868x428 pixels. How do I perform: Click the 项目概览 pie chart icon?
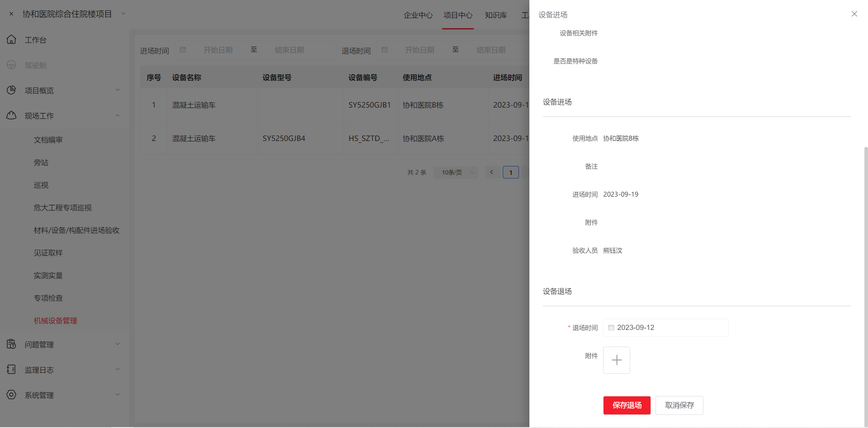[x=11, y=90]
